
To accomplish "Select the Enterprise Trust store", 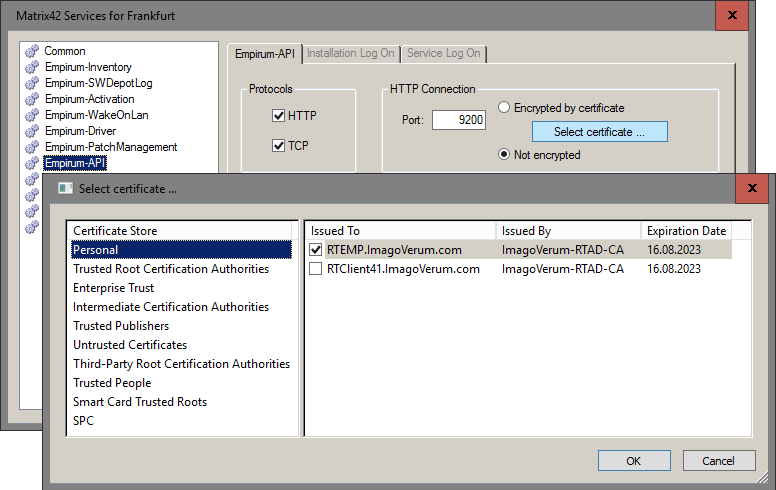I will (113, 288).
